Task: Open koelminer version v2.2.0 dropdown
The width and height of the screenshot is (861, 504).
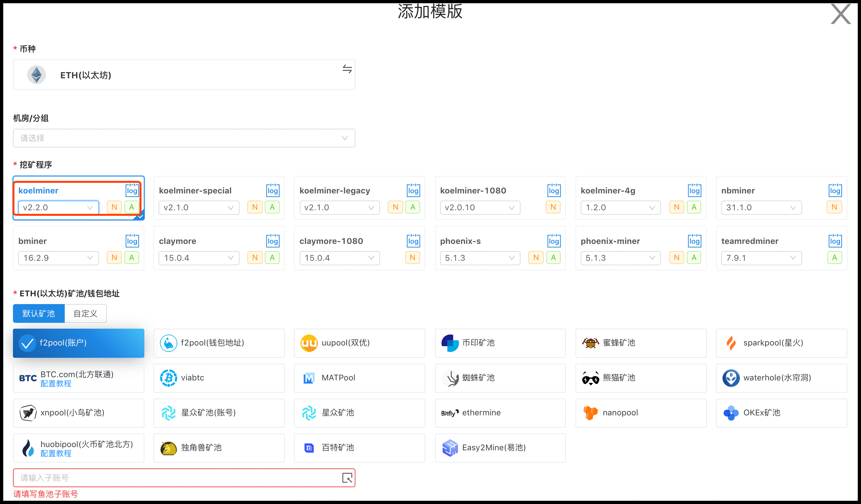Action: [x=58, y=207]
